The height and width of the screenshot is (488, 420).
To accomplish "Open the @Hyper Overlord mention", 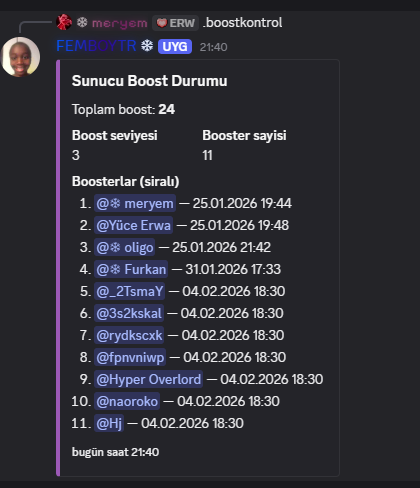I will click(x=149, y=379).
